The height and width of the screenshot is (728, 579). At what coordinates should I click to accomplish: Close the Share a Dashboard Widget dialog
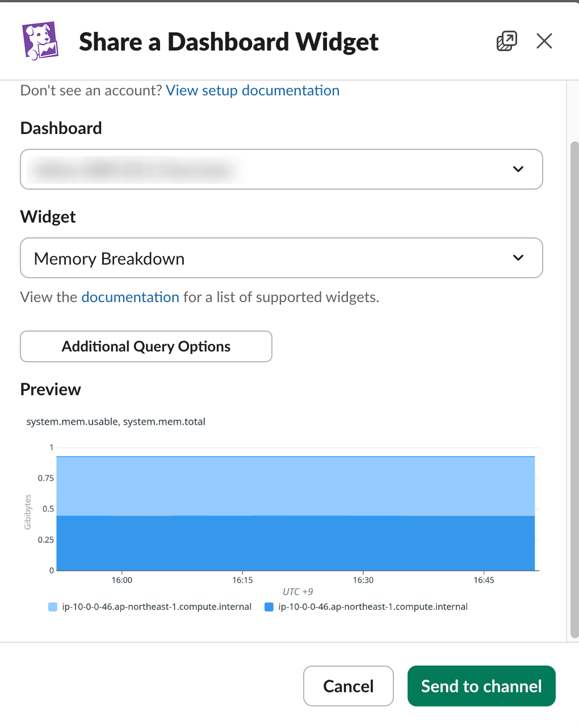(544, 40)
